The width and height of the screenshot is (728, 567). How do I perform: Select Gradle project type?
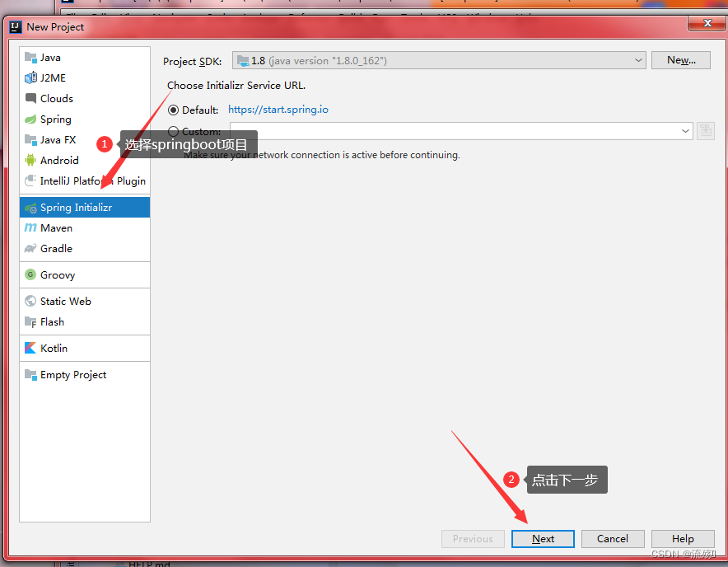pos(85,249)
